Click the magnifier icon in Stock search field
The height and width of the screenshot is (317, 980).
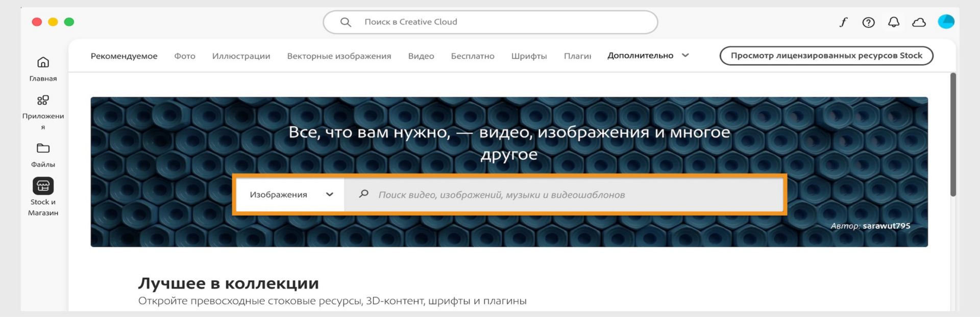[363, 194]
